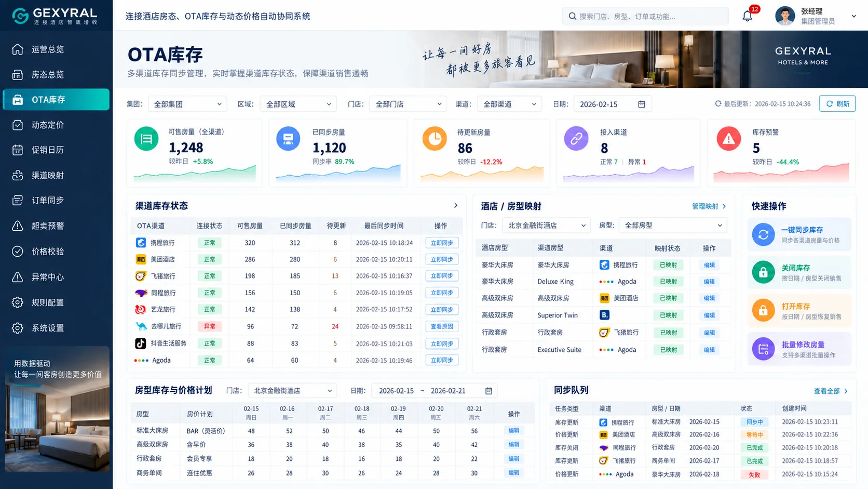Screen dimensions: 868x489
Task: Click the 失败 status in sync queue
Action: (x=754, y=474)
